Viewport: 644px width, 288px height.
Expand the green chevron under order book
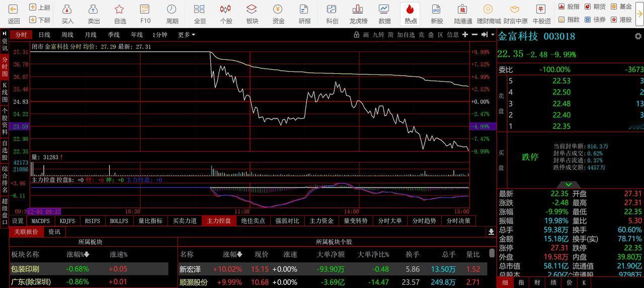[568, 184]
